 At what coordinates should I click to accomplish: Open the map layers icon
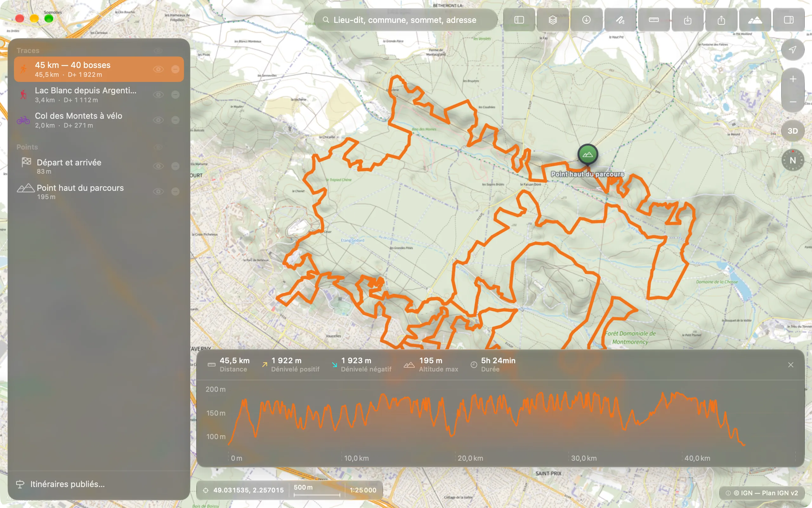tap(553, 20)
